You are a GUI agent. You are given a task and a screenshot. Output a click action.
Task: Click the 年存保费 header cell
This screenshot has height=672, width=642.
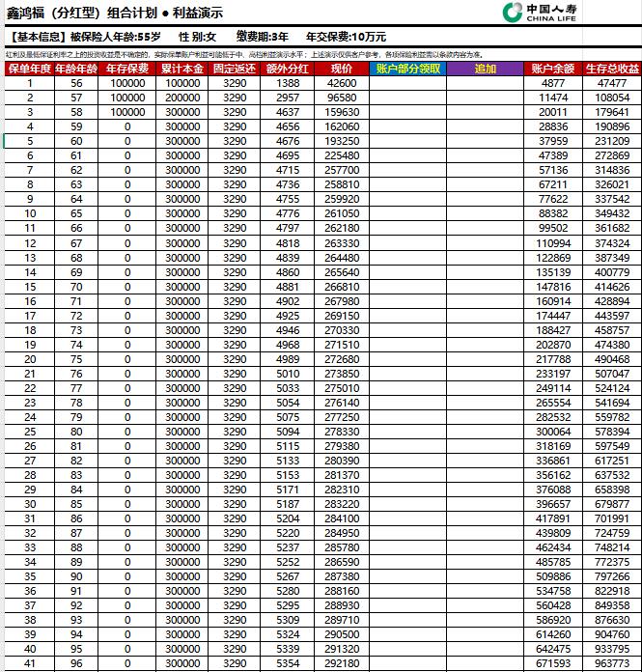(x=127, y=70)
